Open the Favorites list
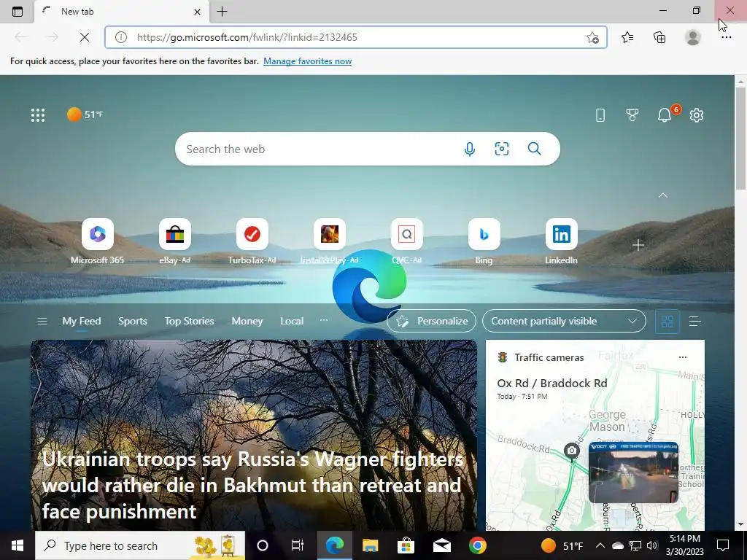 pyautogui.click(x=627, y=37)
